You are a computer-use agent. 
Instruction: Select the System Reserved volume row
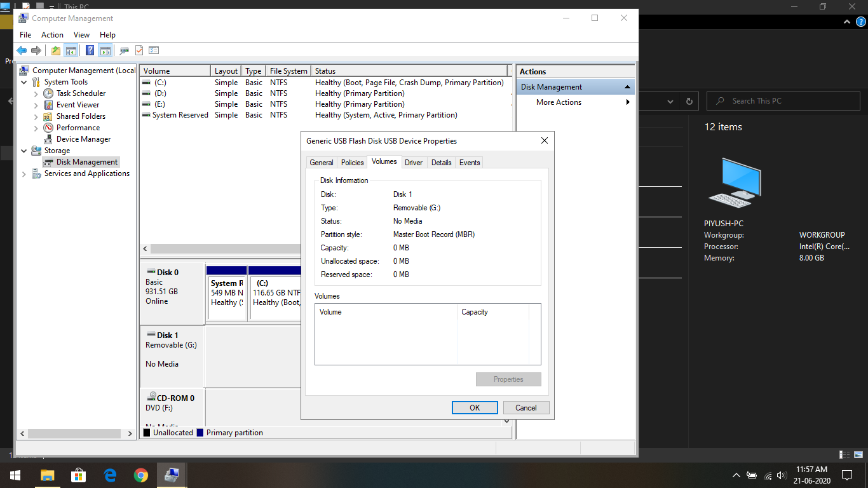(324, 115)
